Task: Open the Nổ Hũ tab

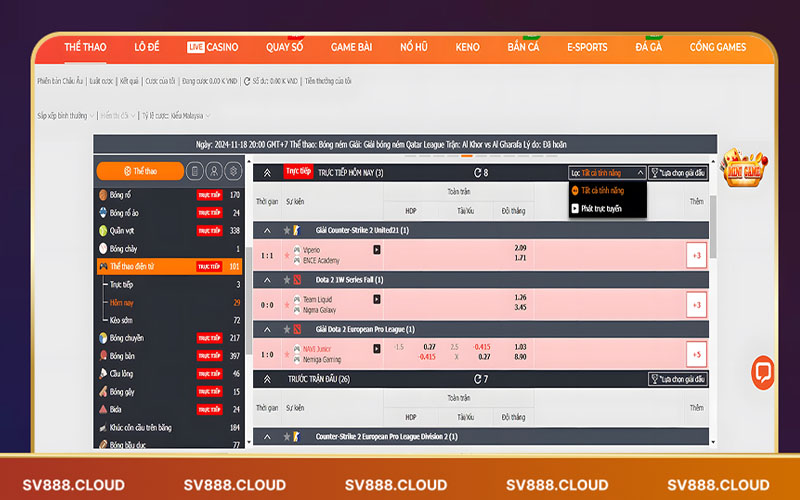Action: click(x=414, y=47)
